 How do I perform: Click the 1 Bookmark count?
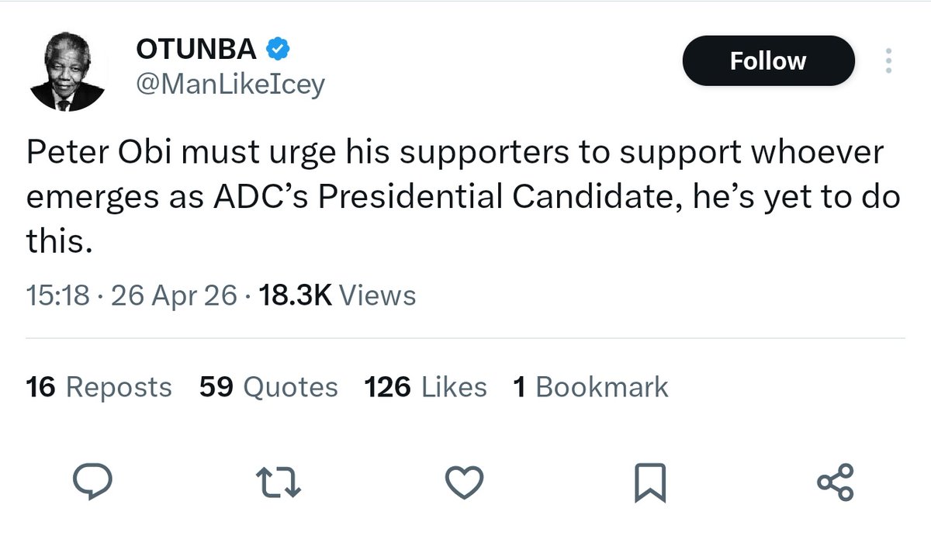[590, 386]
